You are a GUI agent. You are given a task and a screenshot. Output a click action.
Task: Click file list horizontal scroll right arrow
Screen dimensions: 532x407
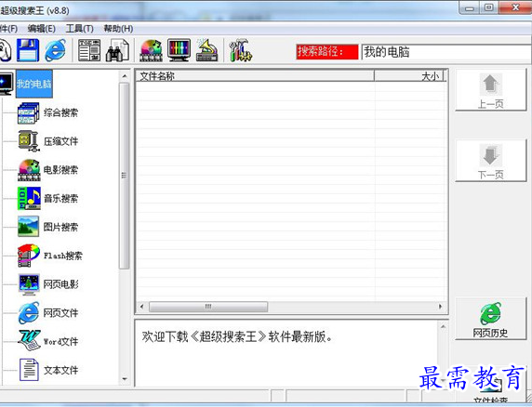[441, 307]
